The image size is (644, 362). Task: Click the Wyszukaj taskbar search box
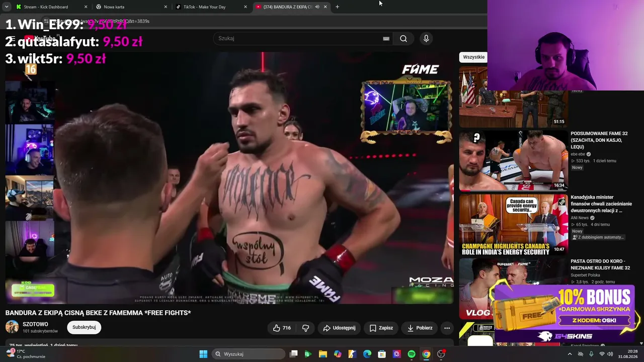[x=249, y=354]
